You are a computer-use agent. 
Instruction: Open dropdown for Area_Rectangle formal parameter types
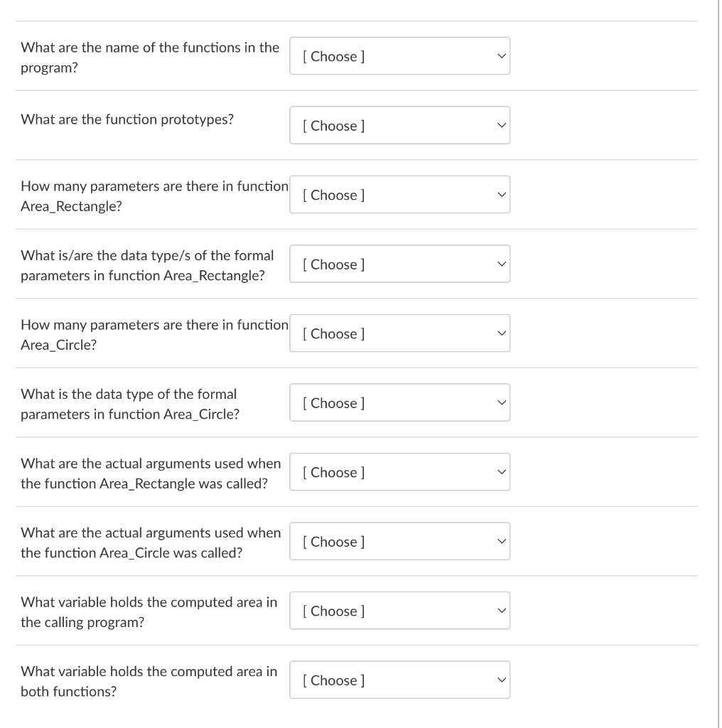click(399, 264)
